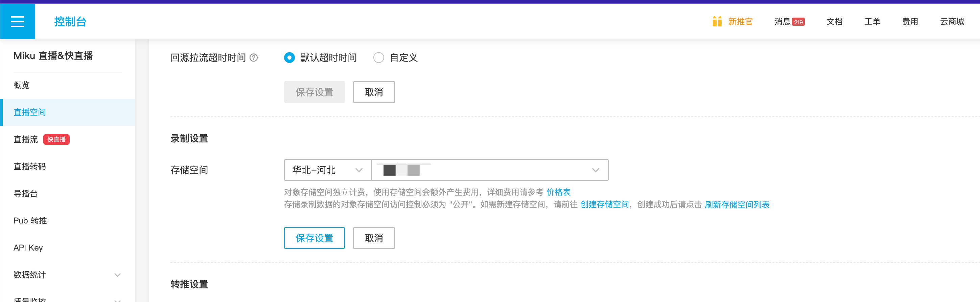
Task: Open 直播空间 sidebar item
Action: pos(68,112)
